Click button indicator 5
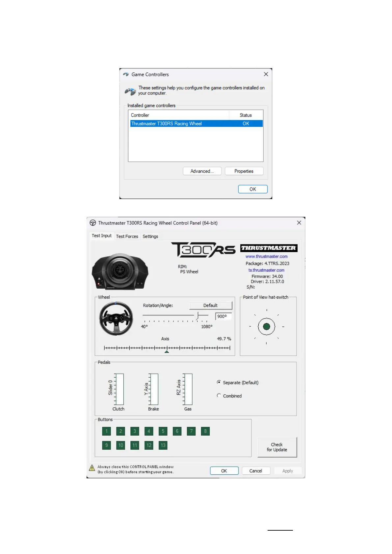The image size is (392, 554). 163,431
